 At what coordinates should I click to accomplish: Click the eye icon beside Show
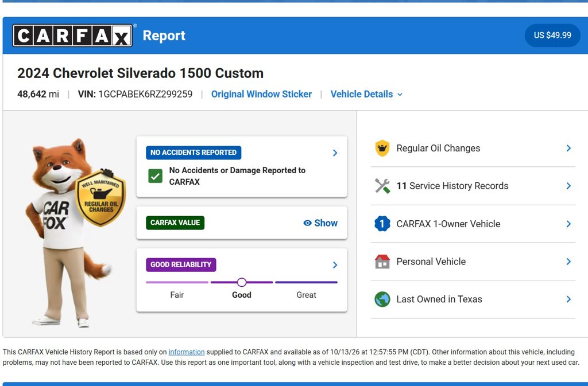[307, 223]
